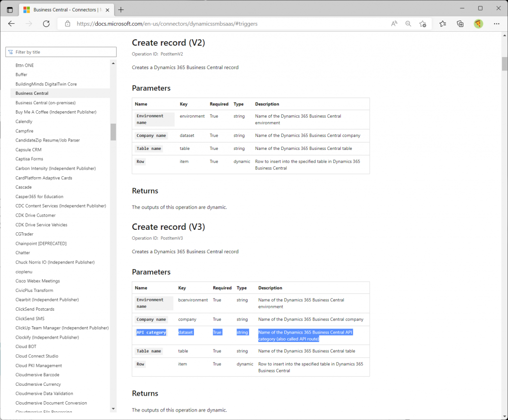Close the Business Central - Connectors tab
508x420 pixels.
(x=107, y=10)
